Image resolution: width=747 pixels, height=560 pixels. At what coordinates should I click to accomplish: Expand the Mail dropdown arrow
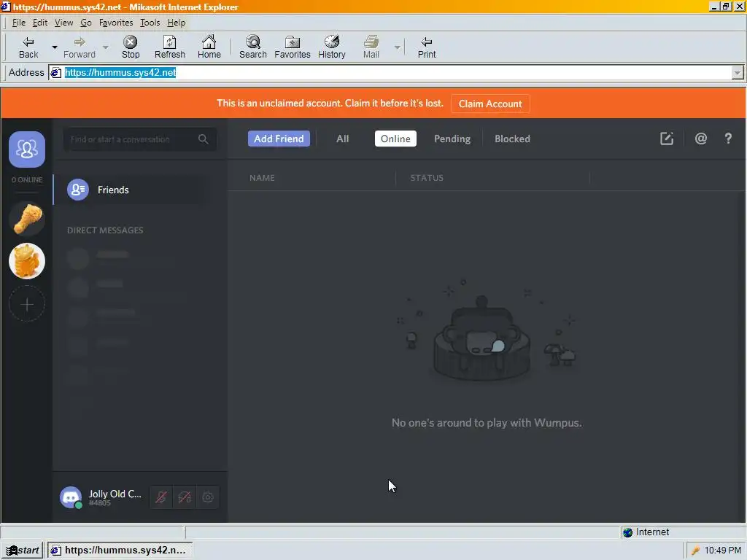pos(397,47)
